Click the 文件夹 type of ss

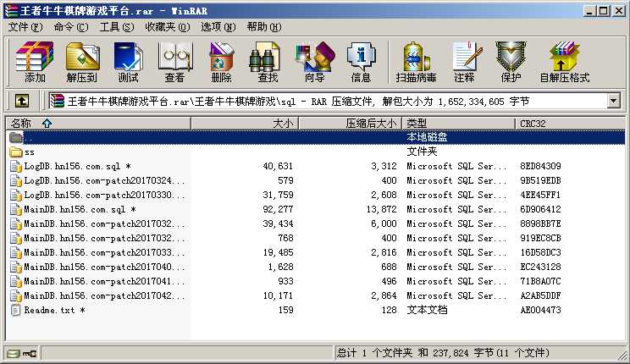[422, 152]
